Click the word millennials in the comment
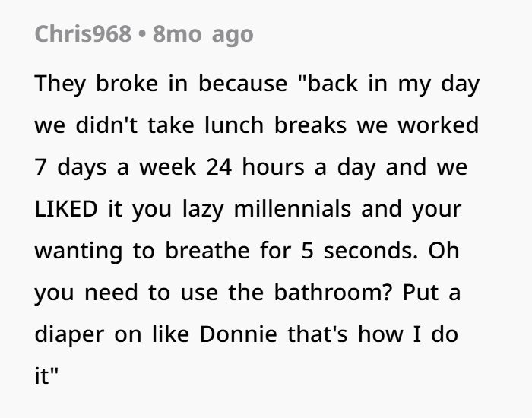 click(292, 208)
